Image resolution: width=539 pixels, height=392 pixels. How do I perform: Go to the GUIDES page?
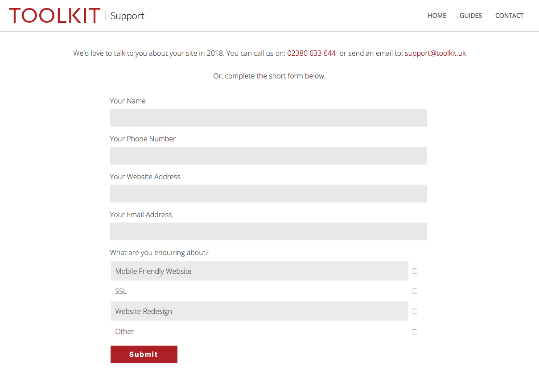coord(471,16)
